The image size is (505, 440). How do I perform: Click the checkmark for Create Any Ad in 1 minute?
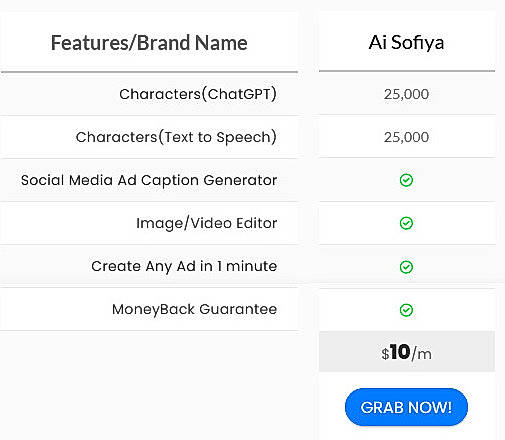[406, 267]
